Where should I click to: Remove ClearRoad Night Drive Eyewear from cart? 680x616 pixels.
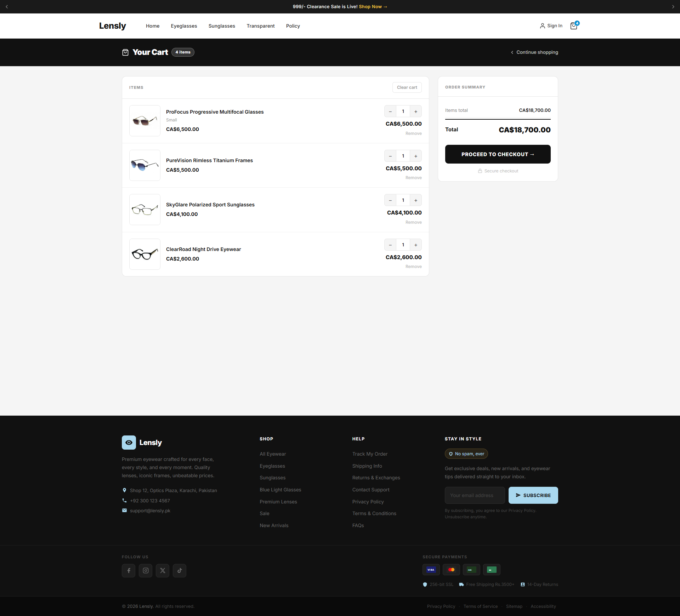pyautogui.click(x=413, y=267)
